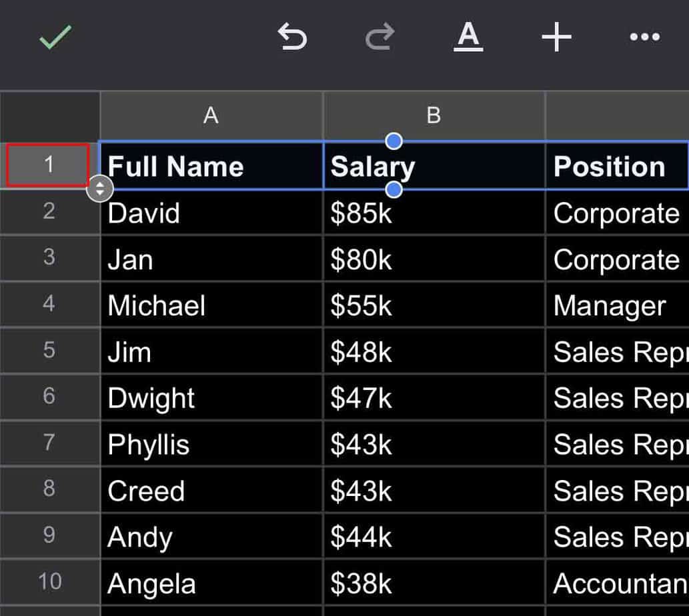Open the three-dot more options menu
Viewport: 689px width, 616px height.
pyautogui.click(x=644, y=37)
